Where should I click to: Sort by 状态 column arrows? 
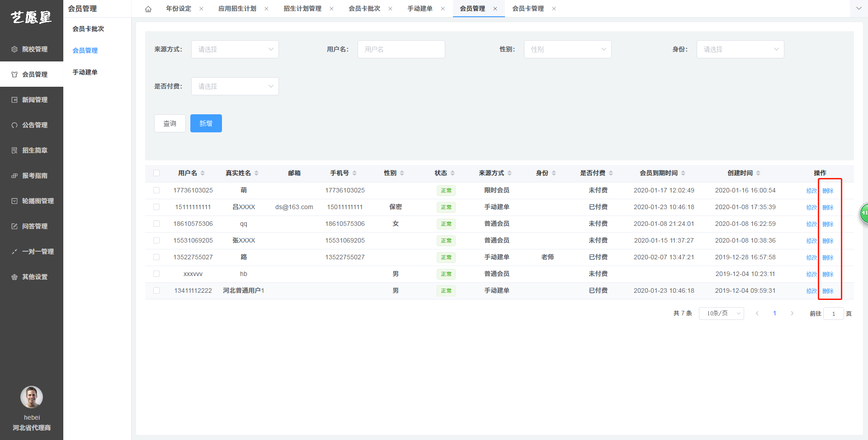(x=453, y=173)
